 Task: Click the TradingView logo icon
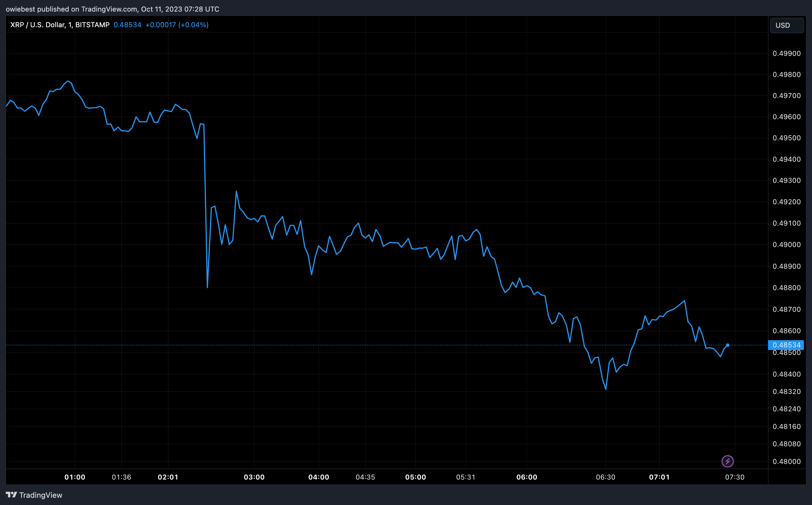[x=11, y=495]
